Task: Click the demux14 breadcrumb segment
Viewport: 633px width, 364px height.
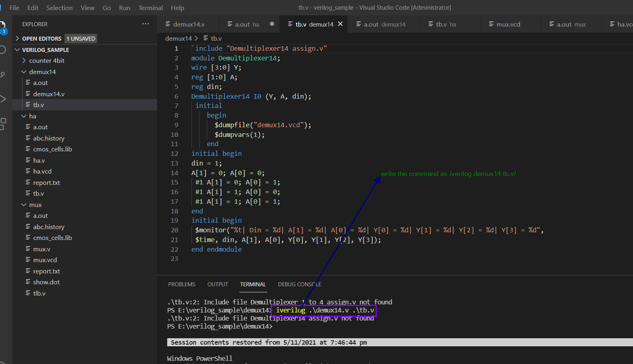Action: click(178, 38)
